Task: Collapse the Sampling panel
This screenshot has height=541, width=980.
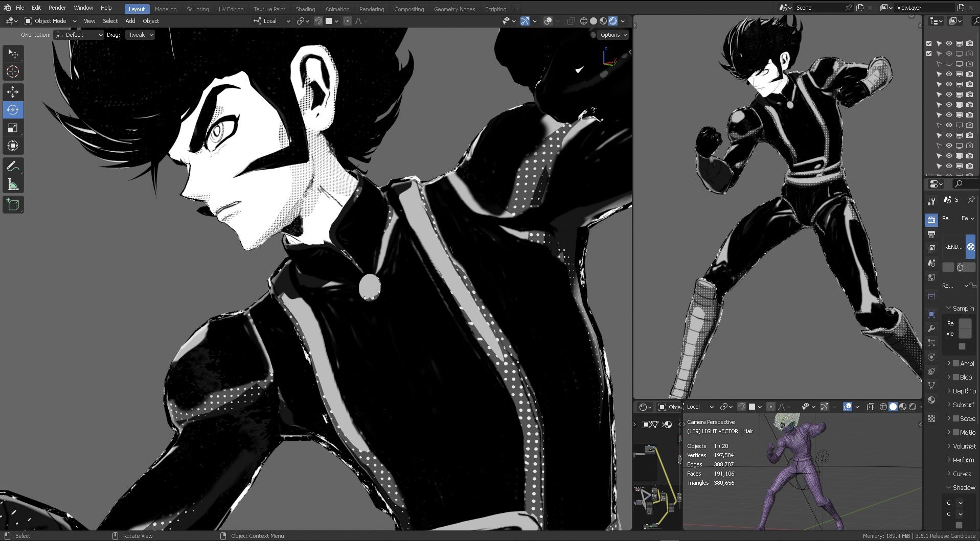Action: 960,308
